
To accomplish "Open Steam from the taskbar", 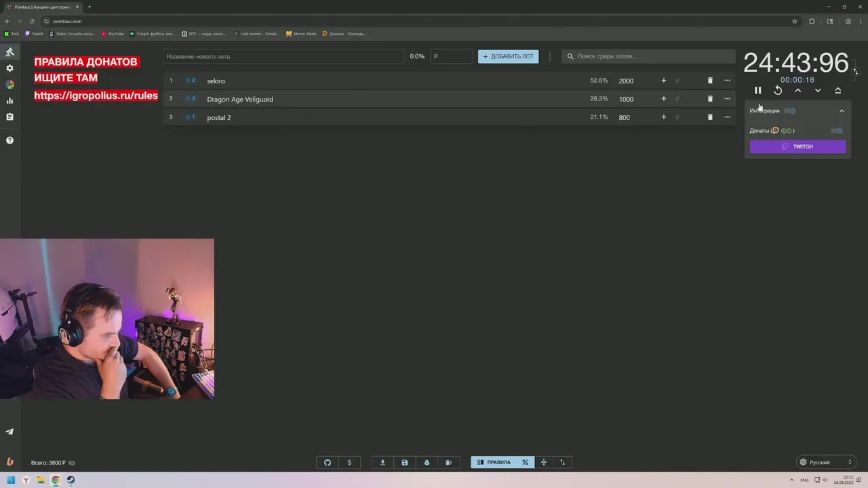I will tap(71, 480).
